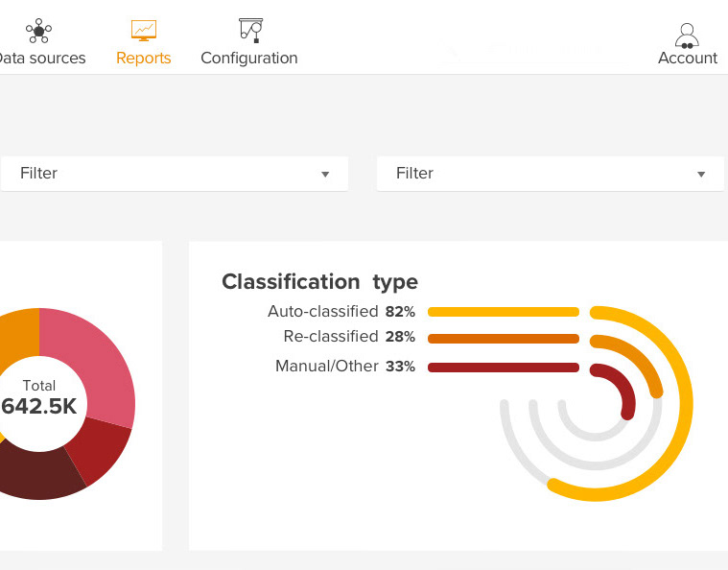Image resolution: width=728 pixels, height=570 pixels.
Task: Click the dark red Manual/Other bar
Action: point(504,368)
